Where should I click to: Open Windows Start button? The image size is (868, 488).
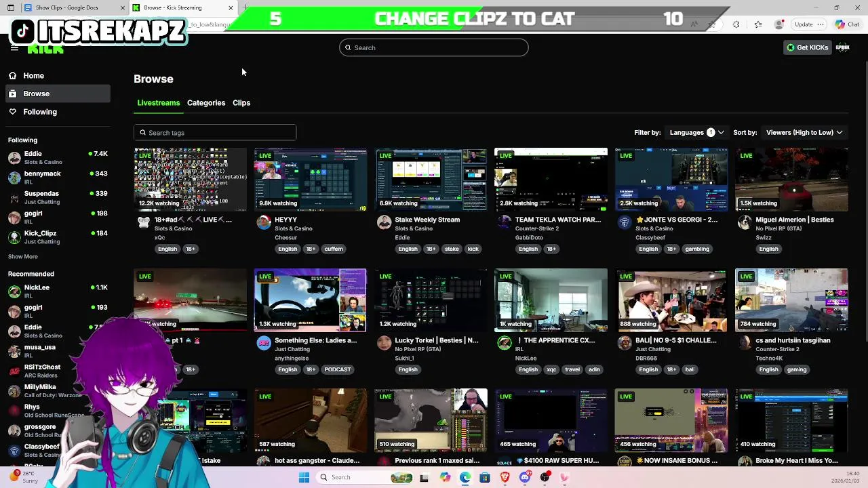[x=304, y=477]
